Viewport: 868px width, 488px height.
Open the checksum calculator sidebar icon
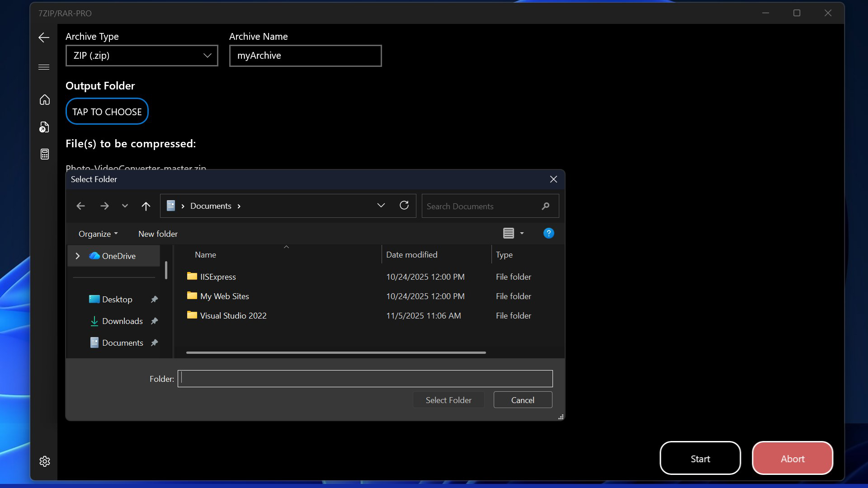(x=45, y=154)
